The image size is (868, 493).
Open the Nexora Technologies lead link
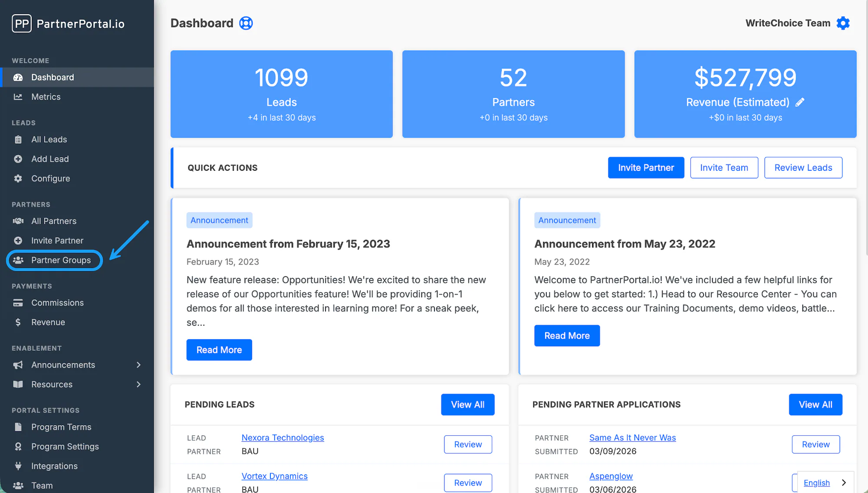point(283,437)
